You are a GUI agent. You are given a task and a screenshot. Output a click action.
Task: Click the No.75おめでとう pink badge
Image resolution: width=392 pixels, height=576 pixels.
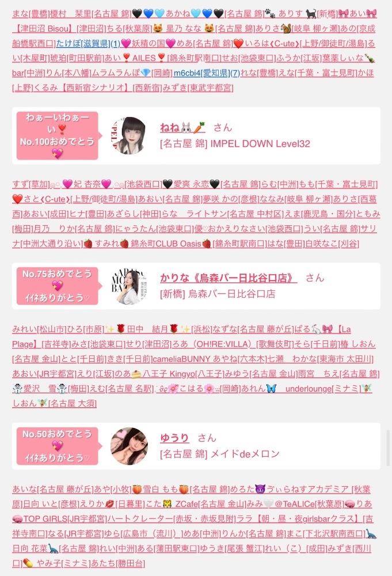(x=57, y=286)
